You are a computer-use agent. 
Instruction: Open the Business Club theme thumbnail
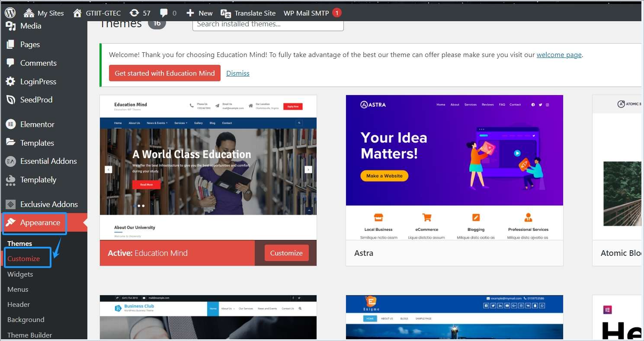(x=208, y=318)
